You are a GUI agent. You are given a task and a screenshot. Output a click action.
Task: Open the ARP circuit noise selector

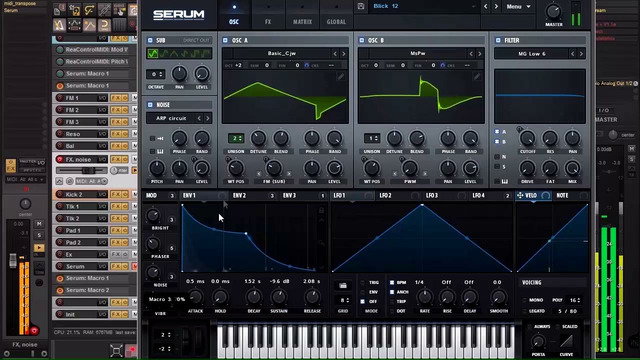click(x=171, y=118)
